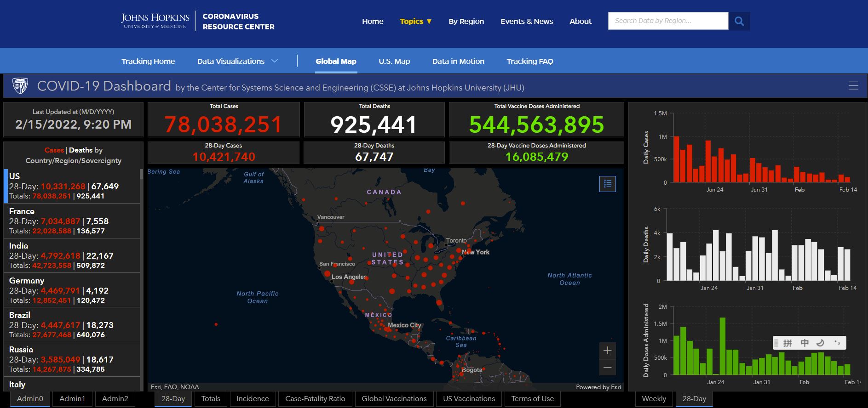Switch charts to the Weekly tab

(654, 399)
